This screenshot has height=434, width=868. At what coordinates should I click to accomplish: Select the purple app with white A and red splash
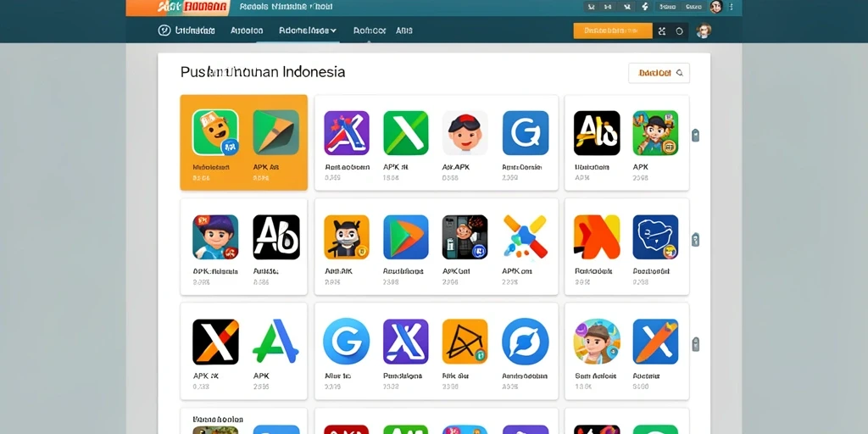pos(347,133)
